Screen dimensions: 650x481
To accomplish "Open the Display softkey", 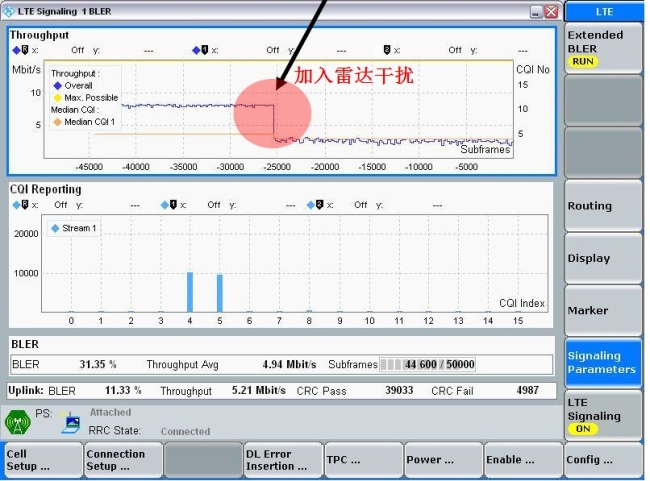I will 604,258.
